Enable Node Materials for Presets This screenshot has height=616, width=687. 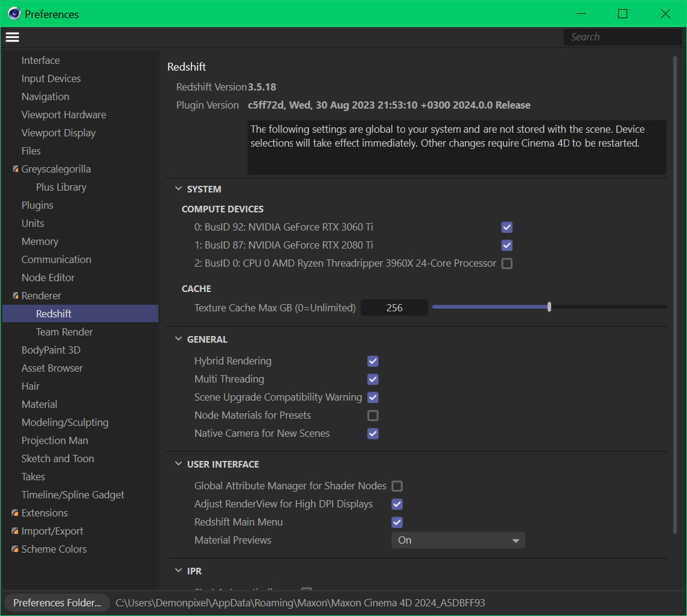click(x=373, y=416)
